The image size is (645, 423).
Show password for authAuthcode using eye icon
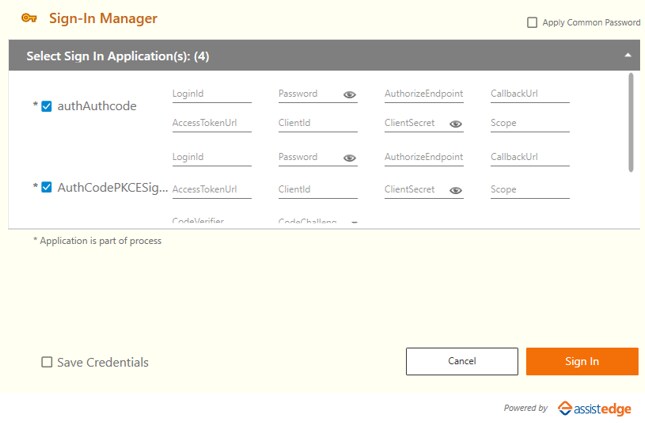(350, 95)
